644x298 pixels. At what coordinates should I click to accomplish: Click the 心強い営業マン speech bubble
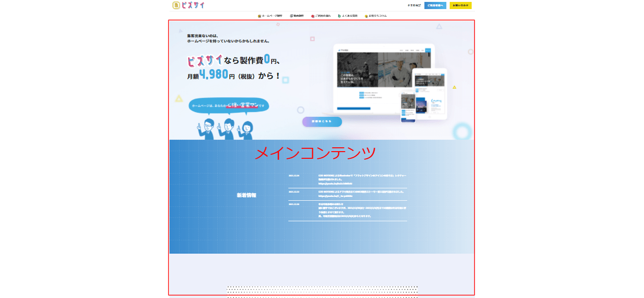tap(229, 105)
